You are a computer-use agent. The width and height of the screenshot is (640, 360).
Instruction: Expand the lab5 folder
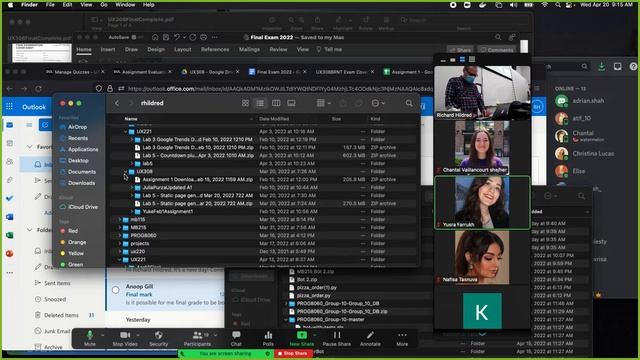coord(131,164)
